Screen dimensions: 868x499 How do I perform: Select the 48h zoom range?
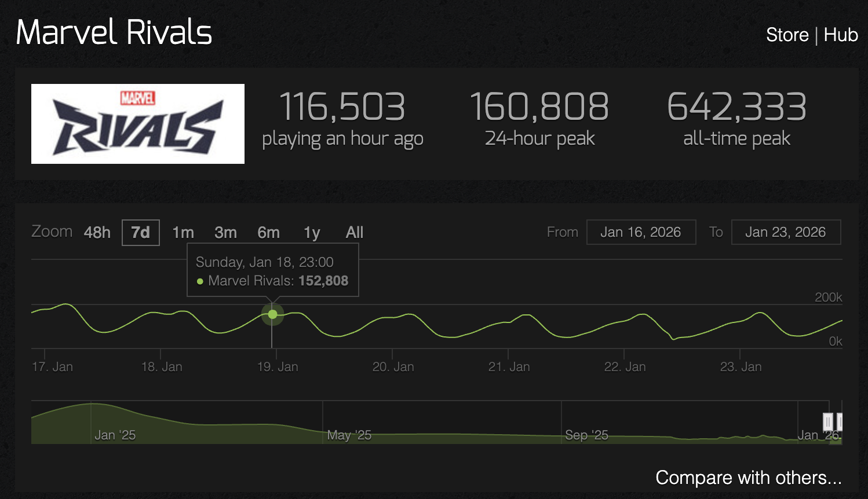click(97, 233)
